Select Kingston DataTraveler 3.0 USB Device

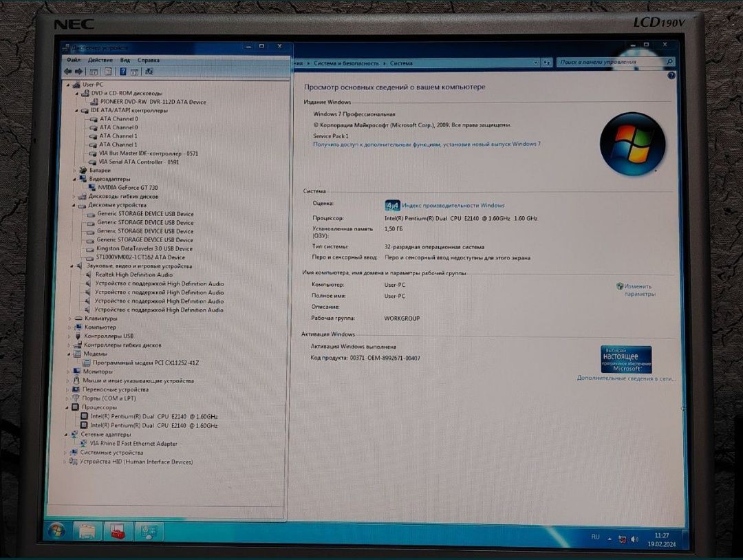tap(144, 249)
